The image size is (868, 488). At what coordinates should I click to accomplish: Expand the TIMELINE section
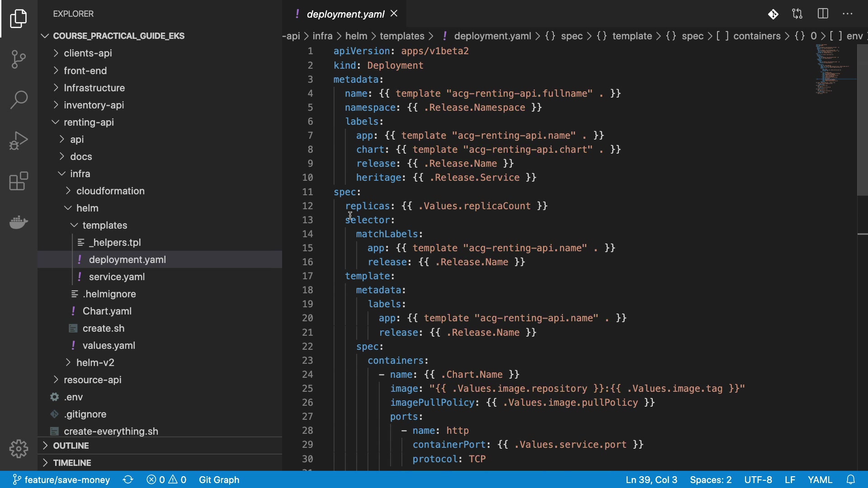tap(72, 463)
